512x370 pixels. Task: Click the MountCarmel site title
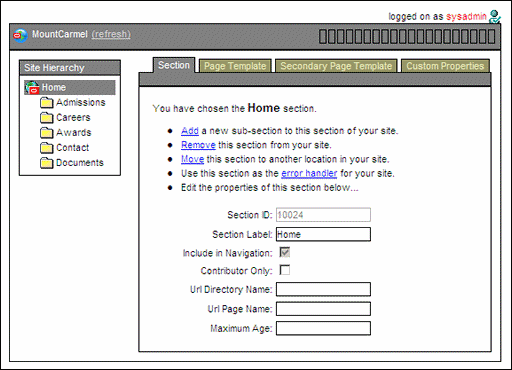coord(60,34)
